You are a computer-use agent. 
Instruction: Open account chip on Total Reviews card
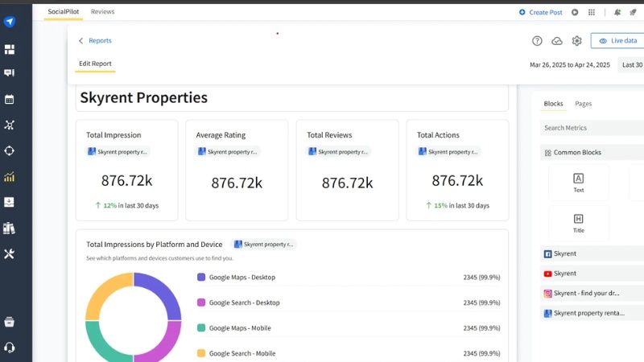click(x=338, y=151)
